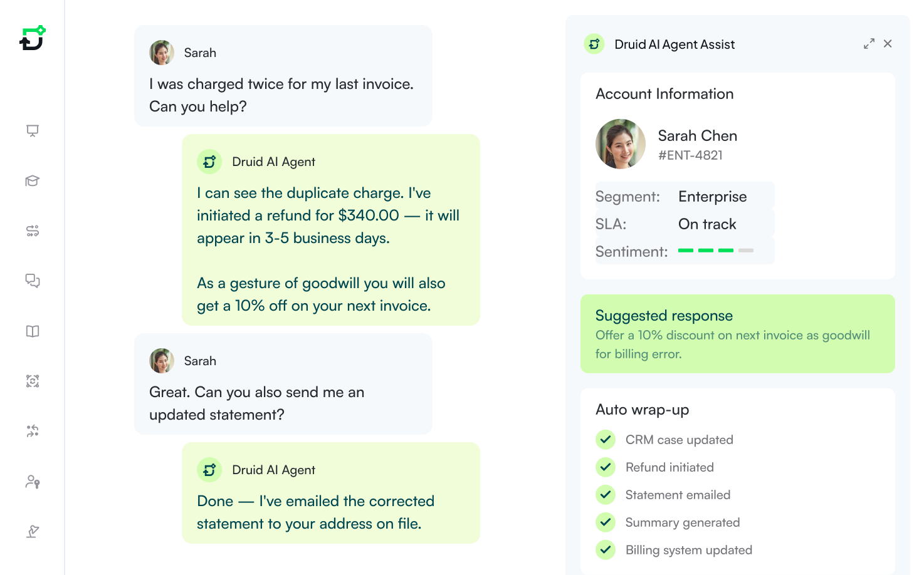Screen dimensions: 924x575
Task: Open the open-book knowledge base icon
Action: [x=33, y=331]
